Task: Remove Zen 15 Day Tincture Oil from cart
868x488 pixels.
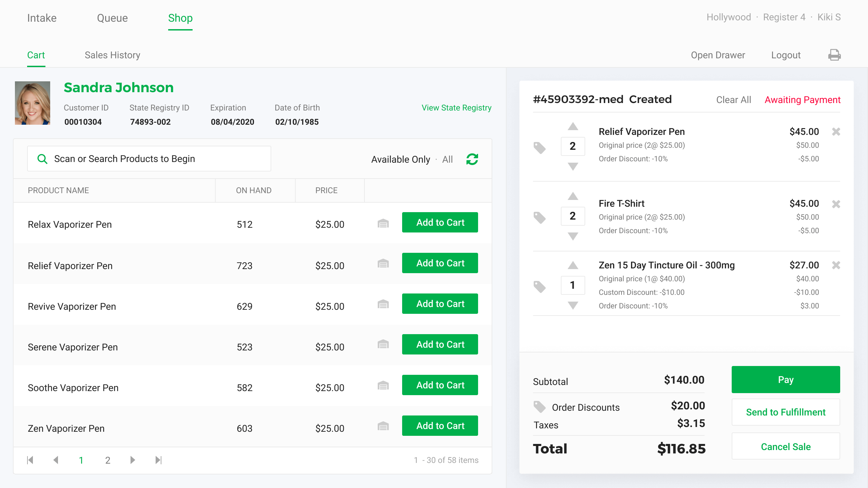Action: pyautogui.click(x=836, y=265)
